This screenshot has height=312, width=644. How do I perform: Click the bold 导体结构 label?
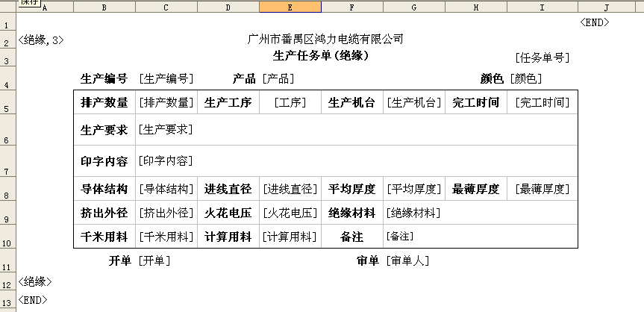pos(104,189)
